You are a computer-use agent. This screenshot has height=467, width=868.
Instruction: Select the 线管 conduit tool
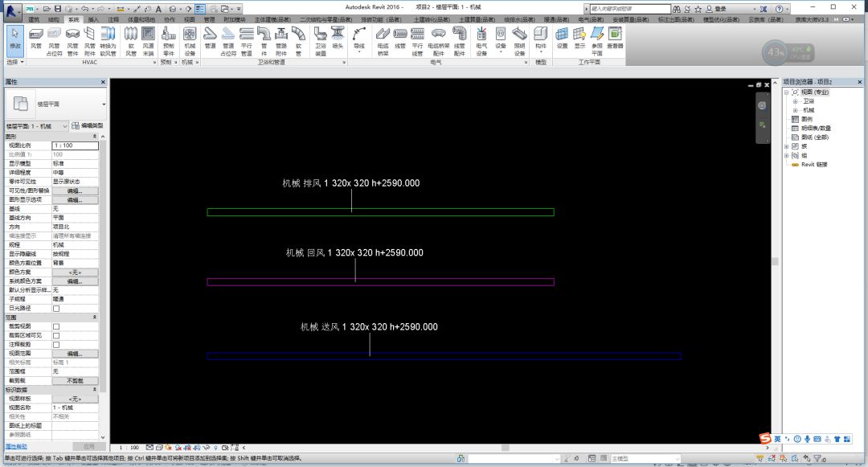click(x=400, y=38)
